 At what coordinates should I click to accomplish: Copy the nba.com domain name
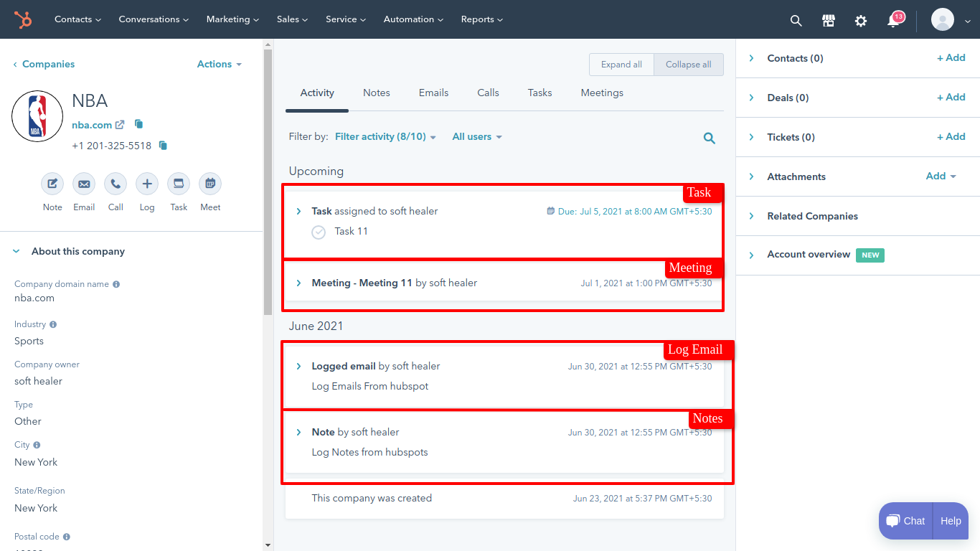click(x=139, y=124)
